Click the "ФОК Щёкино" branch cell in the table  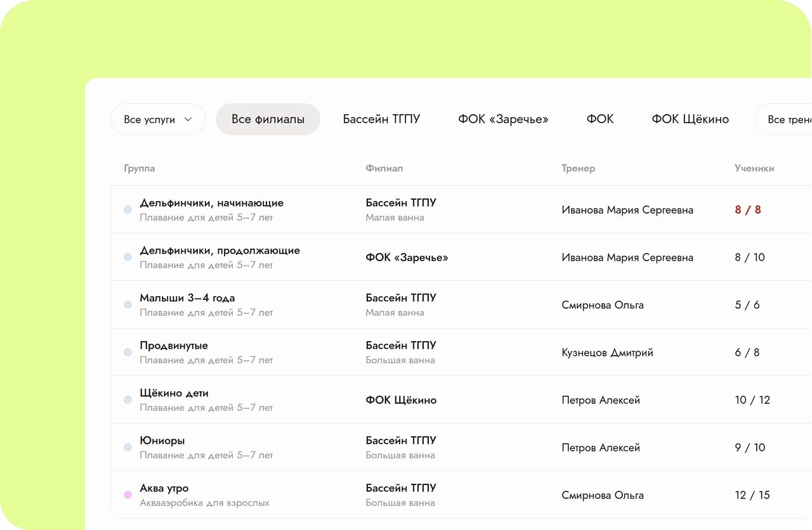point(401,400)
